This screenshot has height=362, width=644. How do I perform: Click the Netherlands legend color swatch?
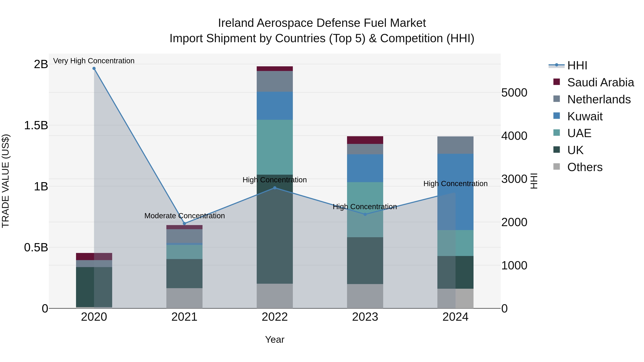pos(557,99)
